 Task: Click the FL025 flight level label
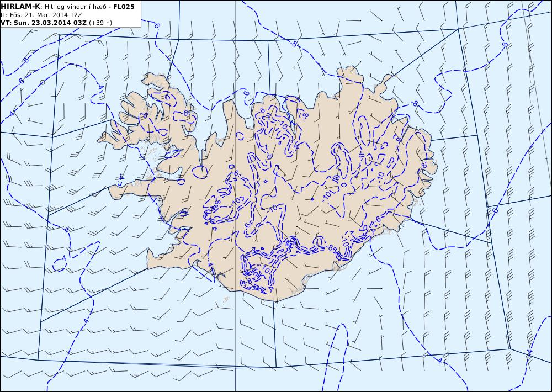tap(124, 7)
